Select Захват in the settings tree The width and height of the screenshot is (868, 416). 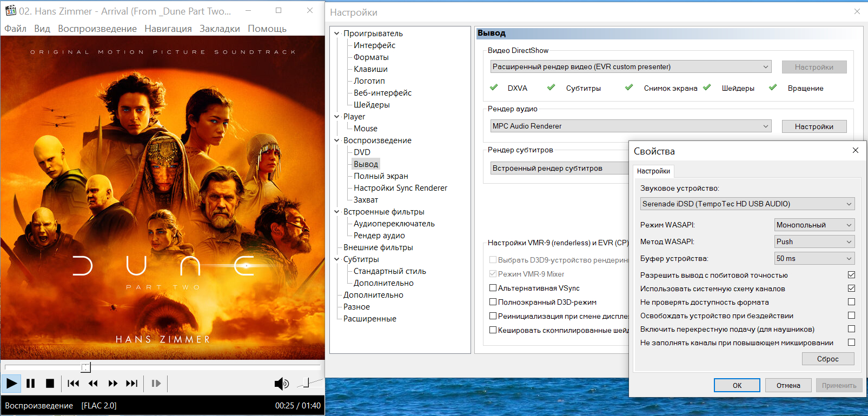[366, 200]
